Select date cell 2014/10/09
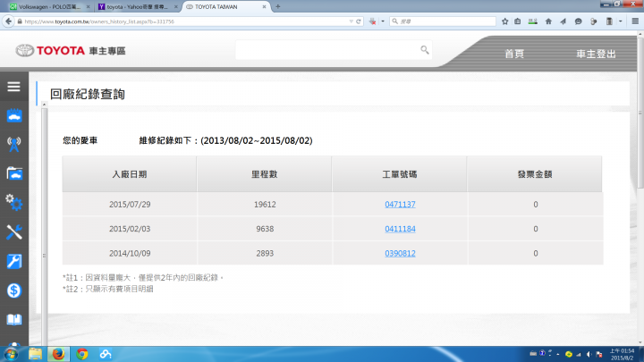The image size is (644, 362). [130, 254]
